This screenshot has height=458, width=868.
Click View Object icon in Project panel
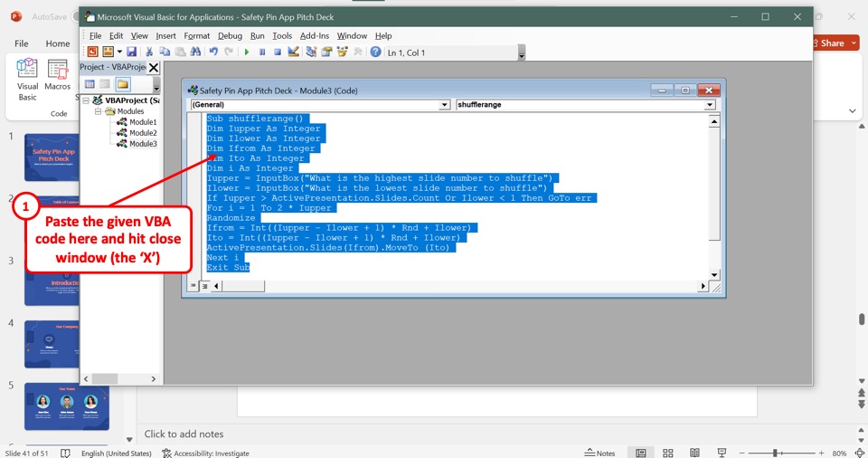[105, 84]
